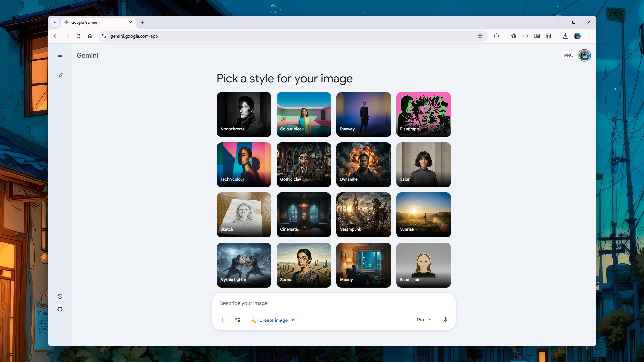This screenshot has width=644, height=362.
Task: Open activity history clock icon in sidebar
Action: pos(60,296)
